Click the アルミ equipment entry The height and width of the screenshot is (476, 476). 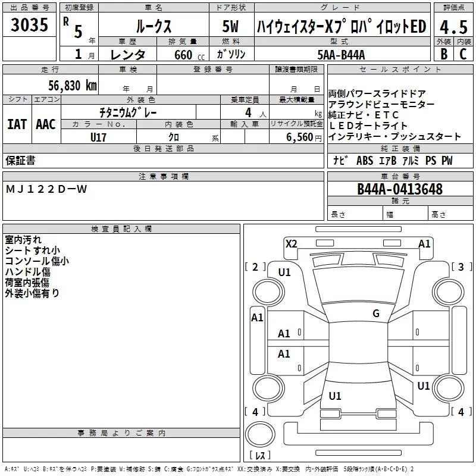[411, 160]
